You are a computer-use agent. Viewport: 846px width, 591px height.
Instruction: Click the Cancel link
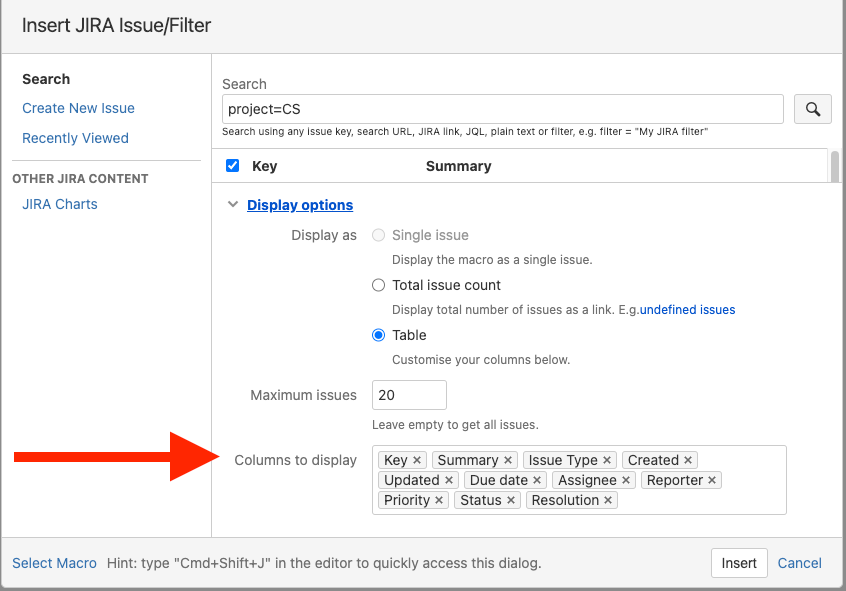coord(799,563)
